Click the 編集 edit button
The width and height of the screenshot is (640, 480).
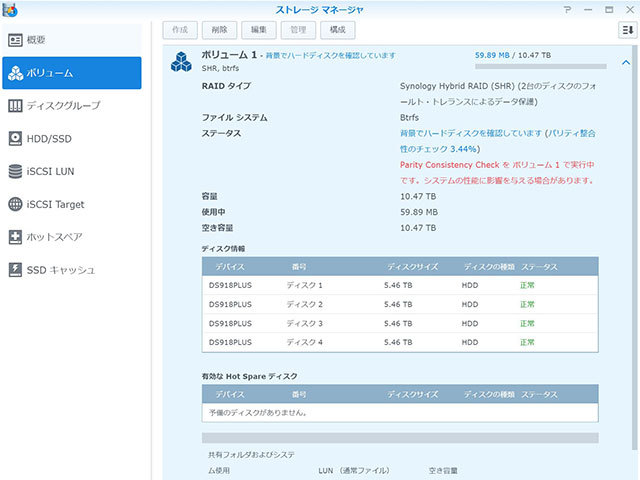pyautogui.click(x=259, y=30)
